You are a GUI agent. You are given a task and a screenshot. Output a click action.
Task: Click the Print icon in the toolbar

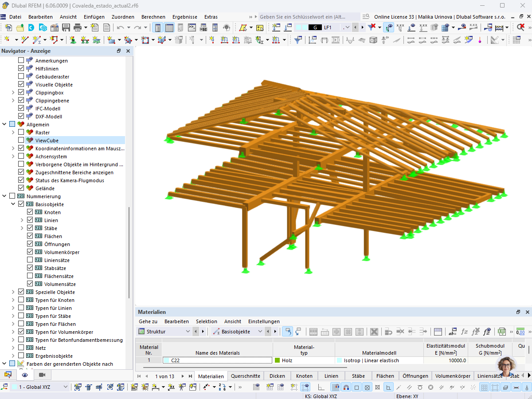[78, 27]
